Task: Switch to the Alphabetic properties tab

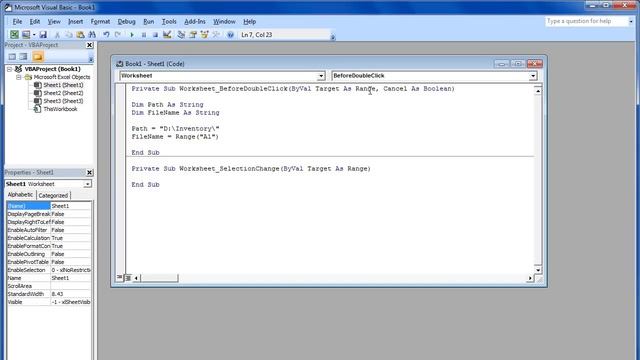Action: tap(20, 195)
